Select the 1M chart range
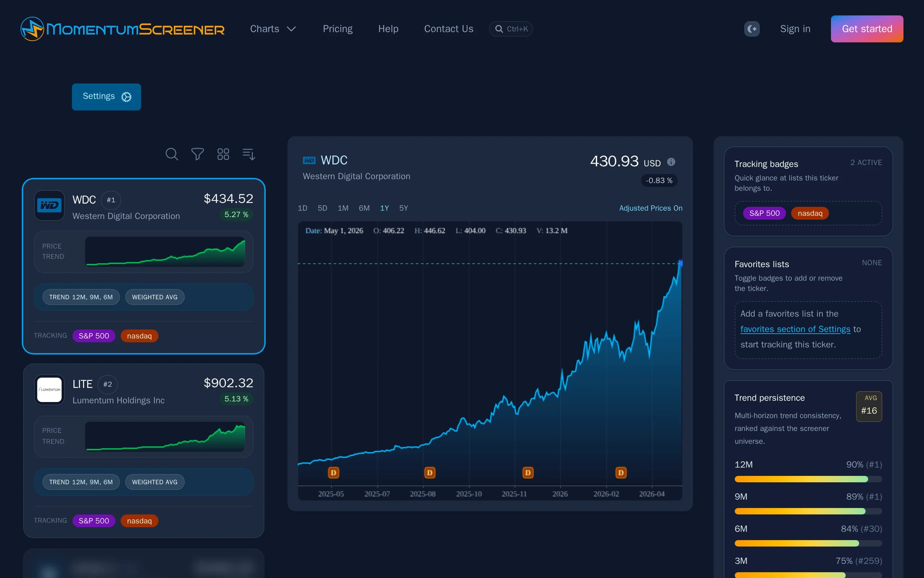The width and height of the screenshot is (924, 578). [343, 208]
